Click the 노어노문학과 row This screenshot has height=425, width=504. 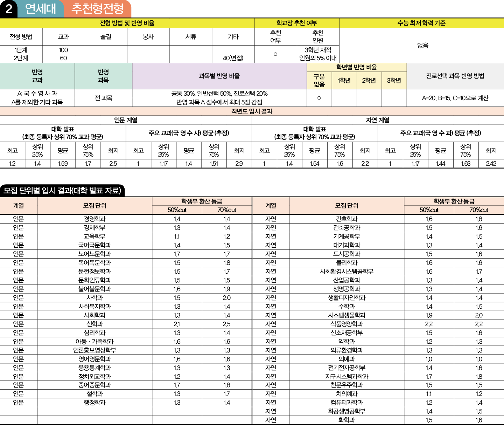tap(126, 254)
